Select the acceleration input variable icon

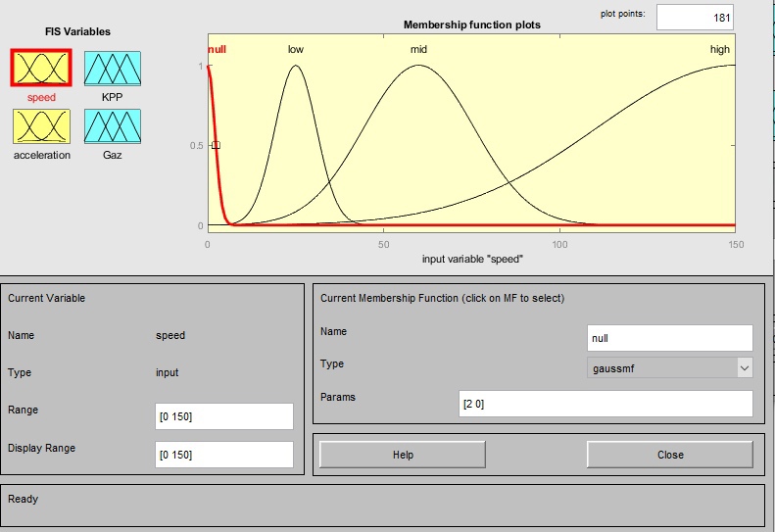[41, 126]
